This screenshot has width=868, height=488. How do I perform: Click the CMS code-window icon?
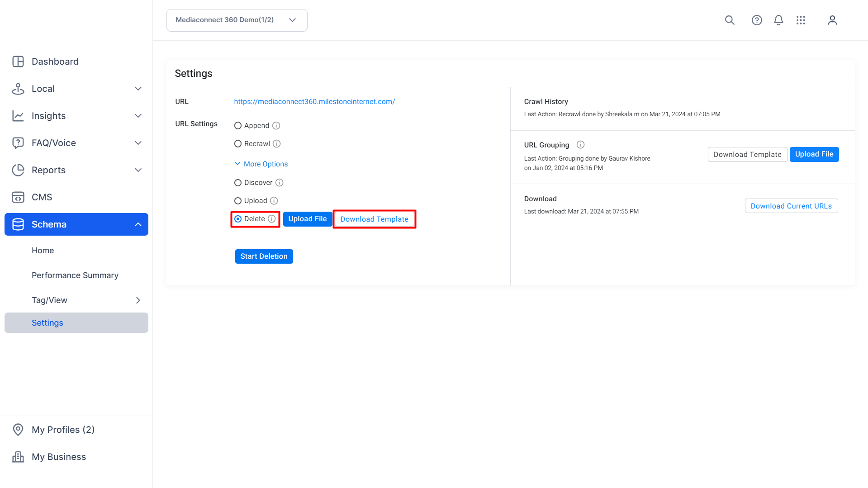(18, 197)
